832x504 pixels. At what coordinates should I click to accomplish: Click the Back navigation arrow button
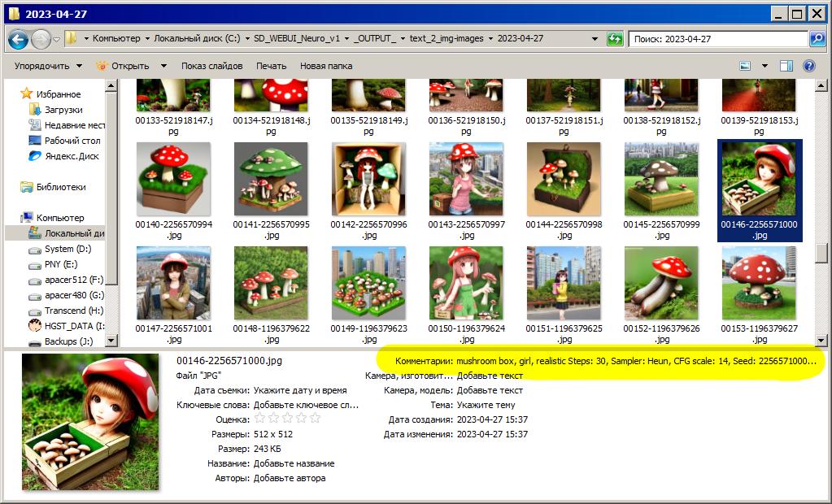point(18,39)
